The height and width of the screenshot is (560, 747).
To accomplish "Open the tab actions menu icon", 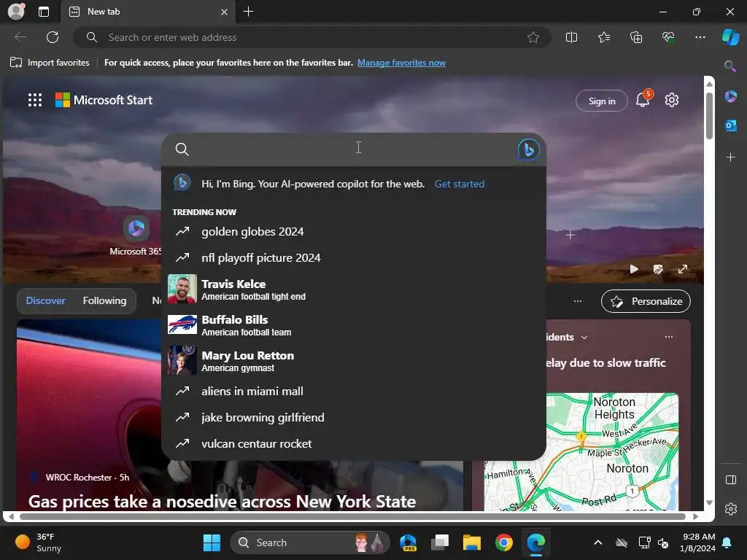I will point(44,12).
